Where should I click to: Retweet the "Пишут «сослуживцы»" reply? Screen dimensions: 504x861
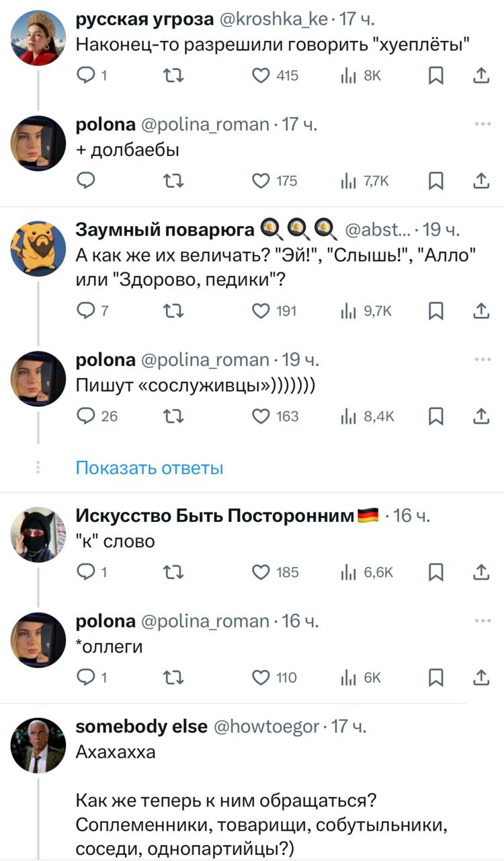(173, 416)
